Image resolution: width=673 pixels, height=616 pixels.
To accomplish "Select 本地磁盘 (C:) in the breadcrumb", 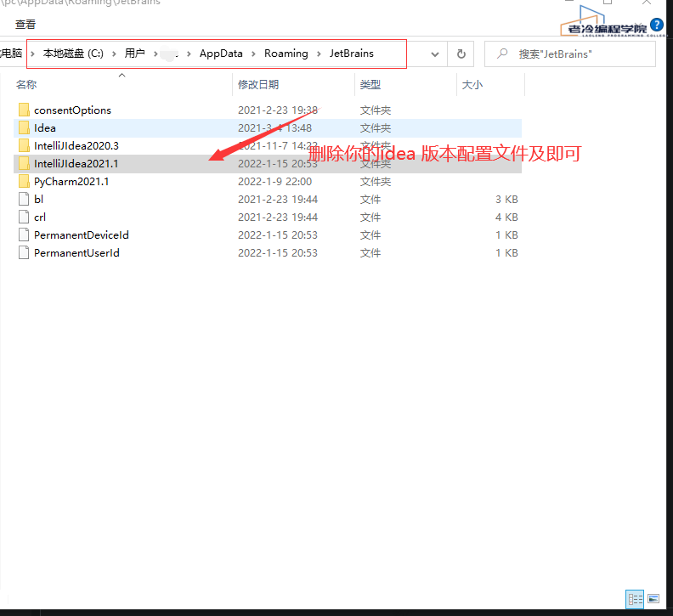I will click(x=73, y=54).
